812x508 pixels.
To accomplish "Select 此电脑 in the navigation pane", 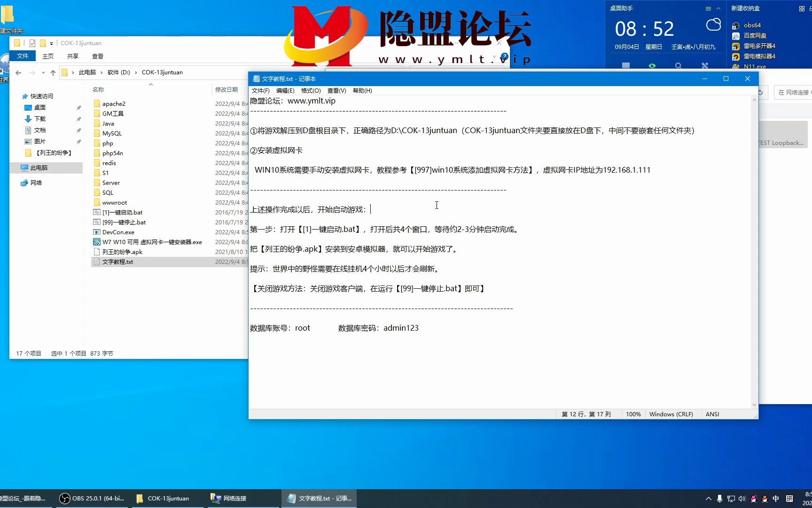I will pos(39,168).
